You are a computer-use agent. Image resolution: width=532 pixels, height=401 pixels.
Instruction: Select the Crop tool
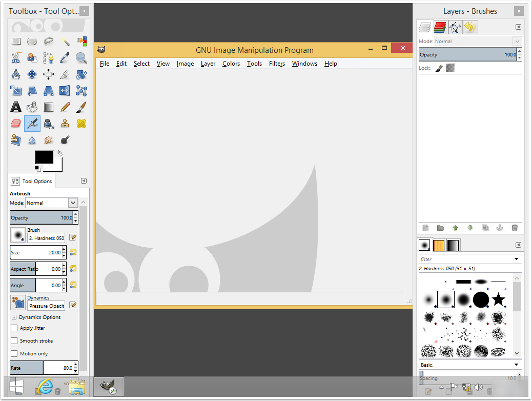65,74
